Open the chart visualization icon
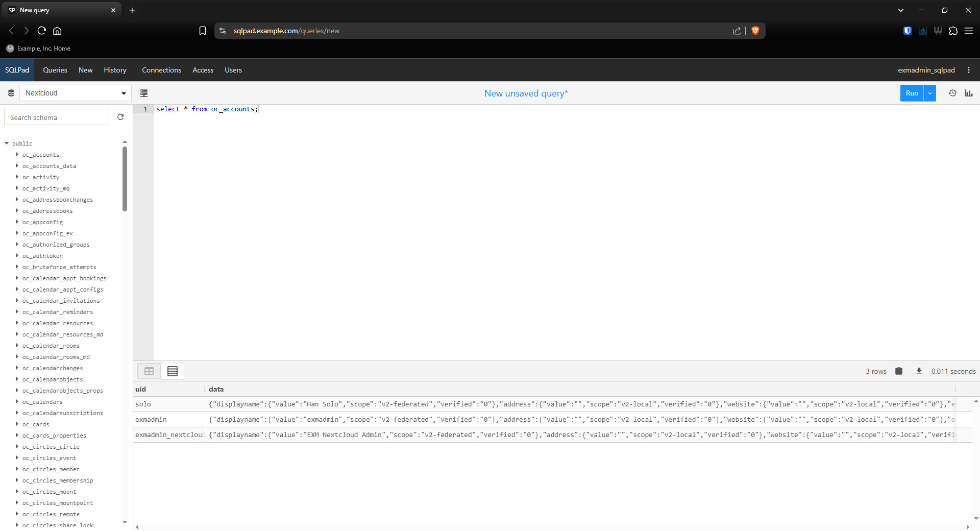Image resolution: width=980 pixels, height=531 pixels. point(968,93)
